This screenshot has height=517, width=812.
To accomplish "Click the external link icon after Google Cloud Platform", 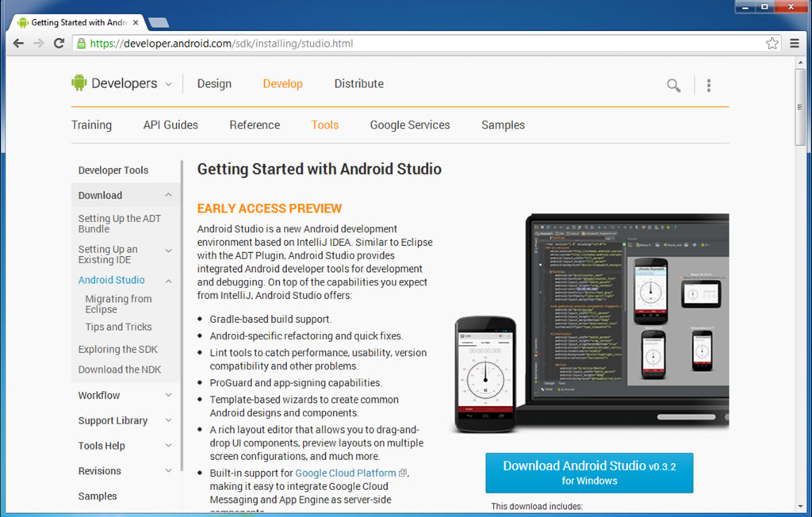I will coord(402,473).
